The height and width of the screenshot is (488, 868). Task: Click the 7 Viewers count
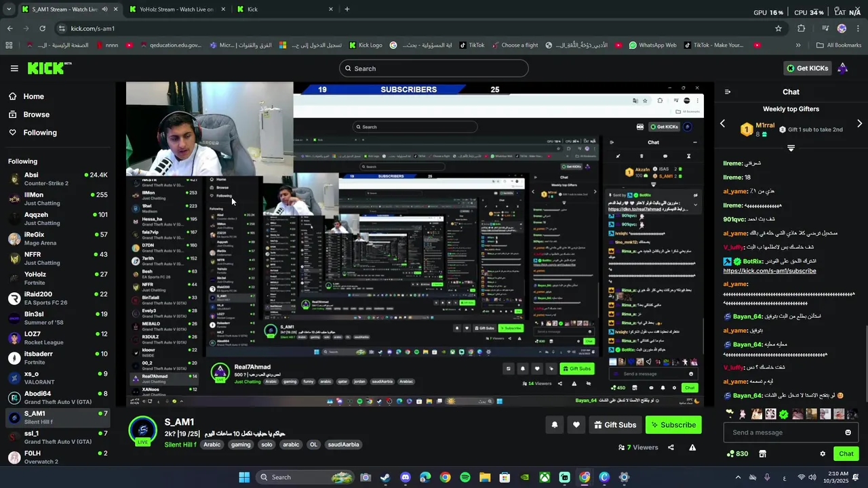pos(638,447)
